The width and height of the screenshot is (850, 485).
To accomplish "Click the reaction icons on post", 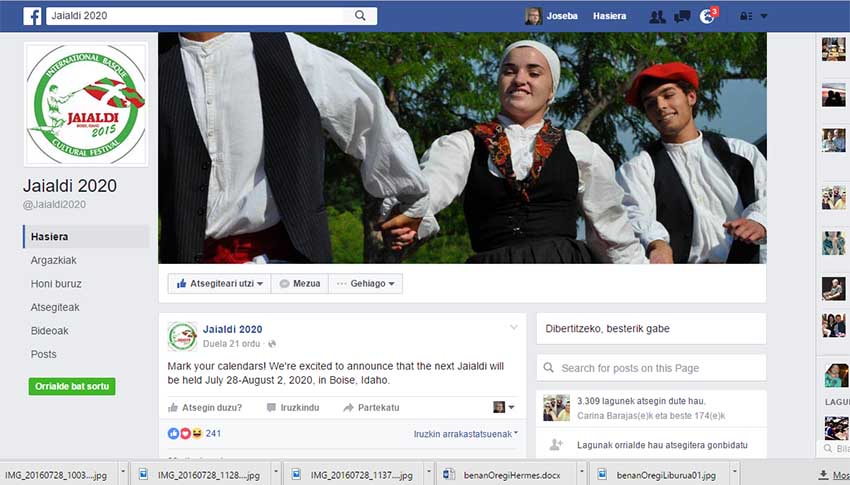I will coord(185,434).
